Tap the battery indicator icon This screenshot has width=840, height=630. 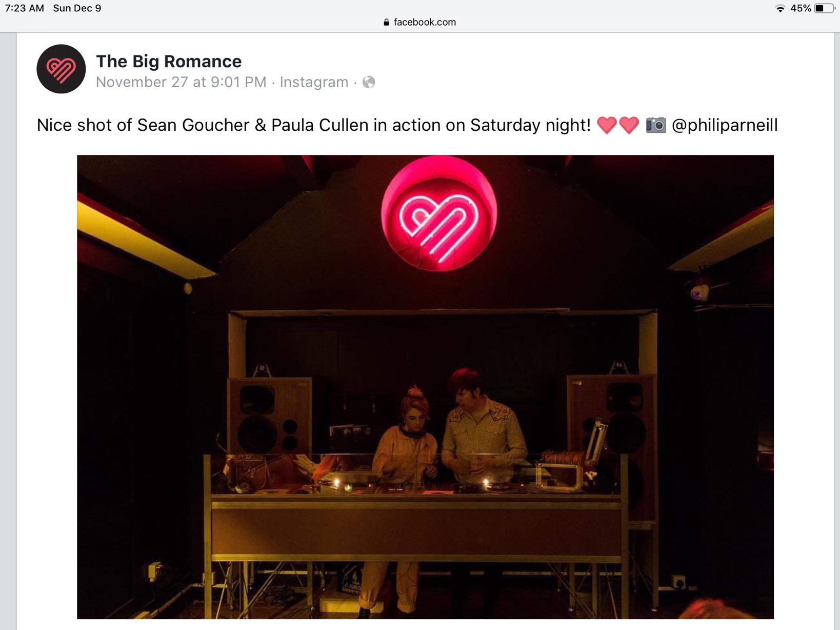[x=825, y=8]
